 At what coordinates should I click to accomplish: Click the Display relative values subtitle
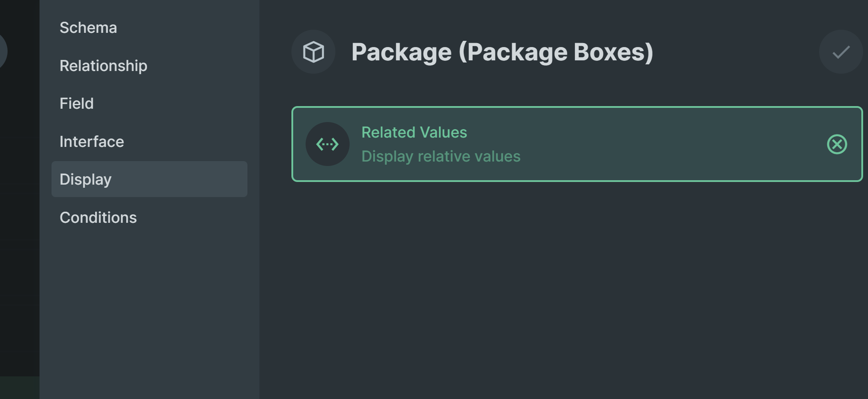click(440, 156)
